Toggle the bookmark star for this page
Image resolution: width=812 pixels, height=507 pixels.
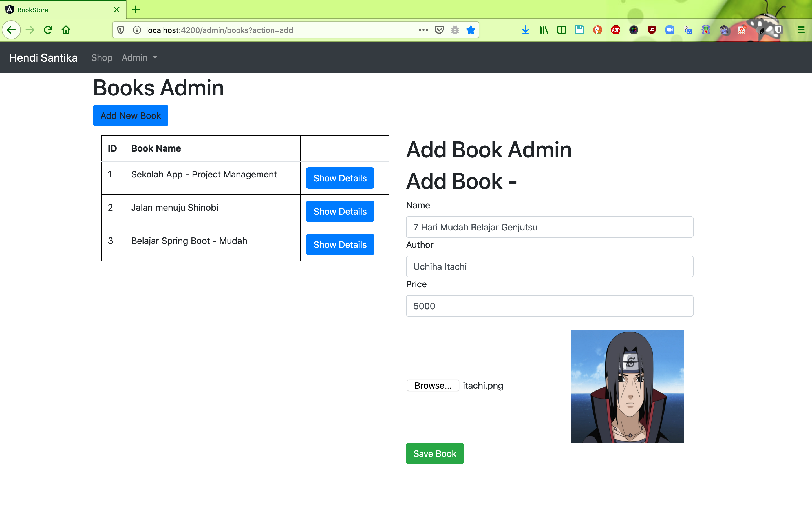(471, 30)
